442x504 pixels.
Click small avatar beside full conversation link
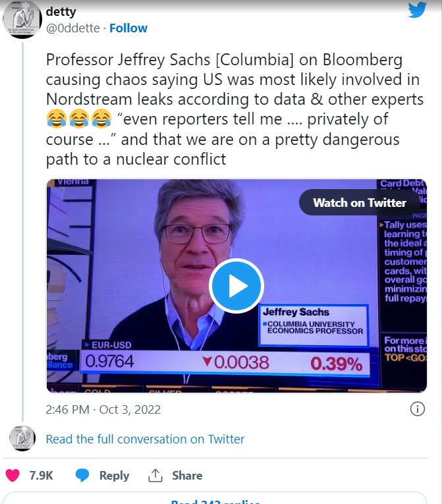(23, 439)
